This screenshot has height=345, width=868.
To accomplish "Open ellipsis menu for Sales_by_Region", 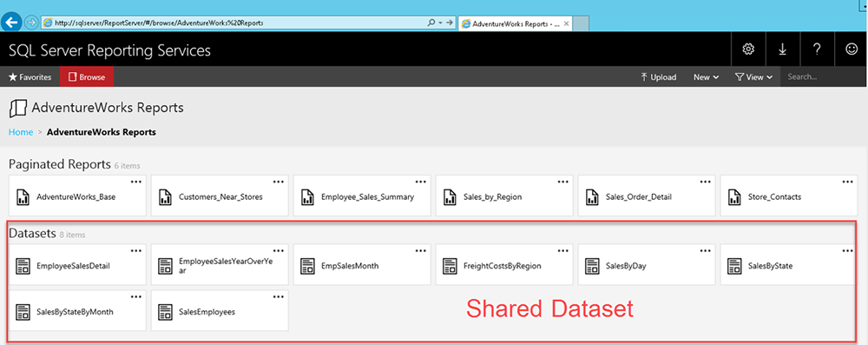I will click(x=563, y=182).
